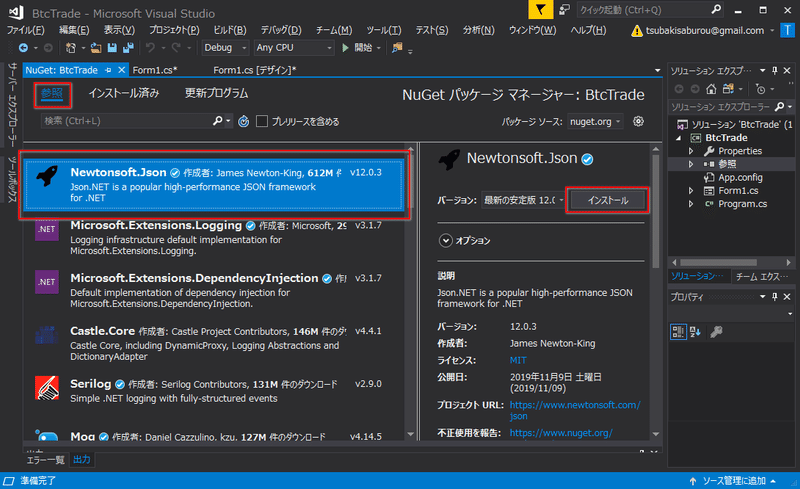The height and width of the screenshot is (489, 800).
Task: Open the nuget.org package source dropdown
Action: [595, 121]
